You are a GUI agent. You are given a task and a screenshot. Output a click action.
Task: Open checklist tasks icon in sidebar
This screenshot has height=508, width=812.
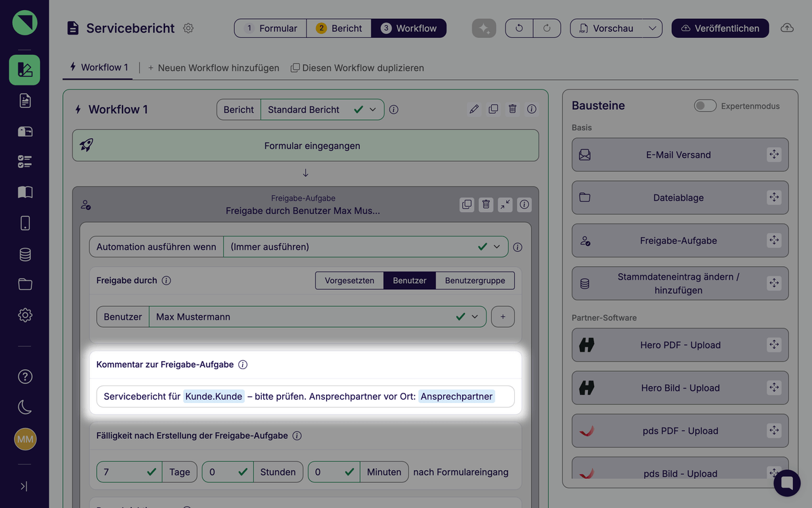(25, 161)
